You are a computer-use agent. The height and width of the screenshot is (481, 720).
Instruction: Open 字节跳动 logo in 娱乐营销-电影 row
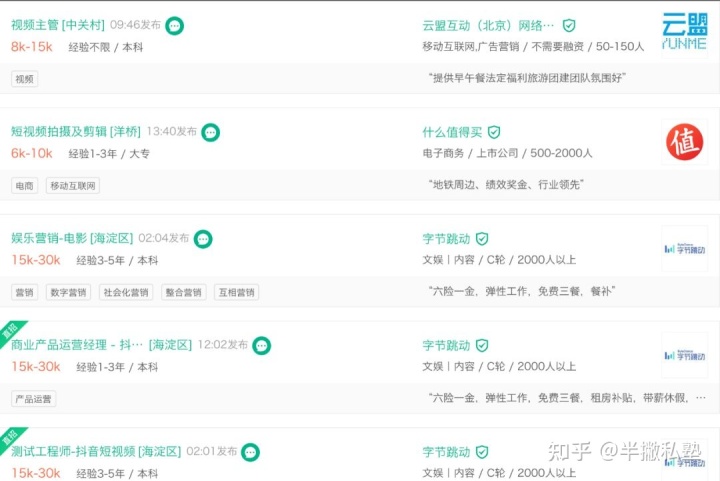click(x=684, y=249)
